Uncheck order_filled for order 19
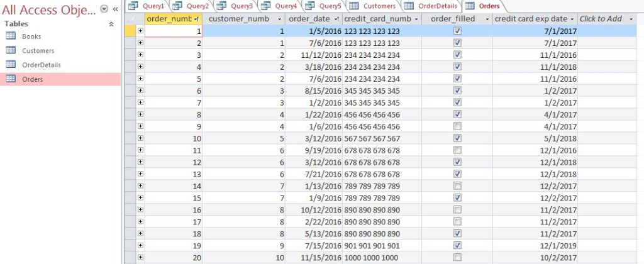 [x=458, y=245]
